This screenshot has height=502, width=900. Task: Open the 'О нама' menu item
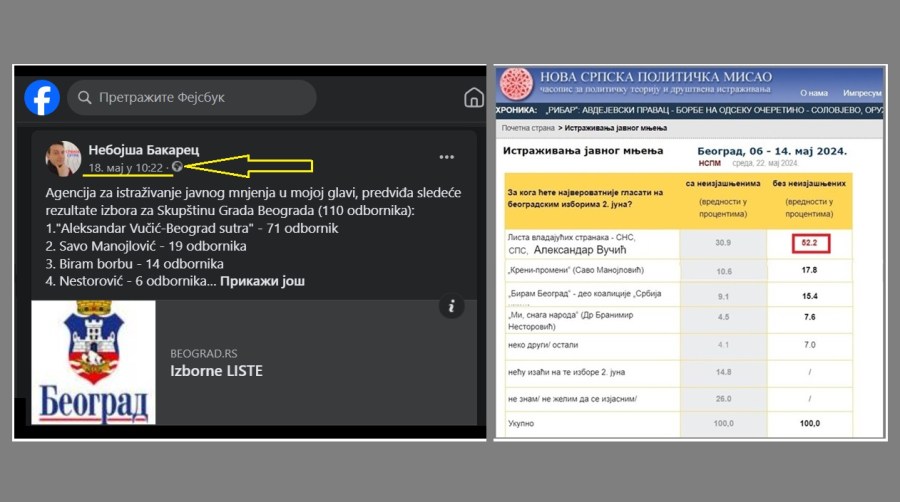point(814,92)
